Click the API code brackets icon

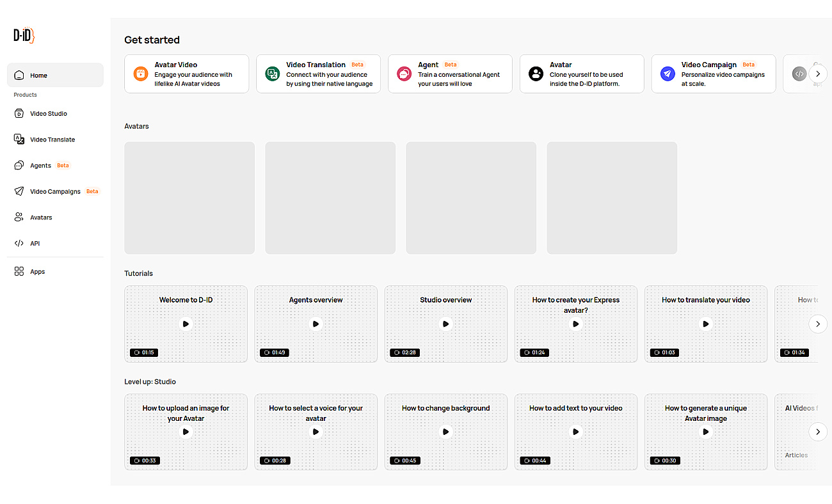(19, 243)
